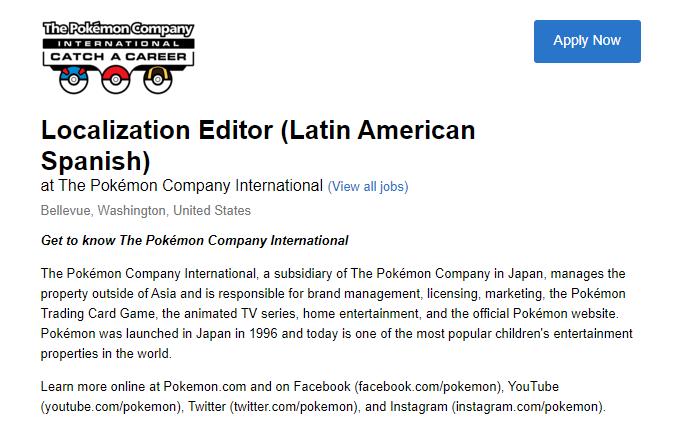Click the youtube.com/pokemon address

coord(98,407)
